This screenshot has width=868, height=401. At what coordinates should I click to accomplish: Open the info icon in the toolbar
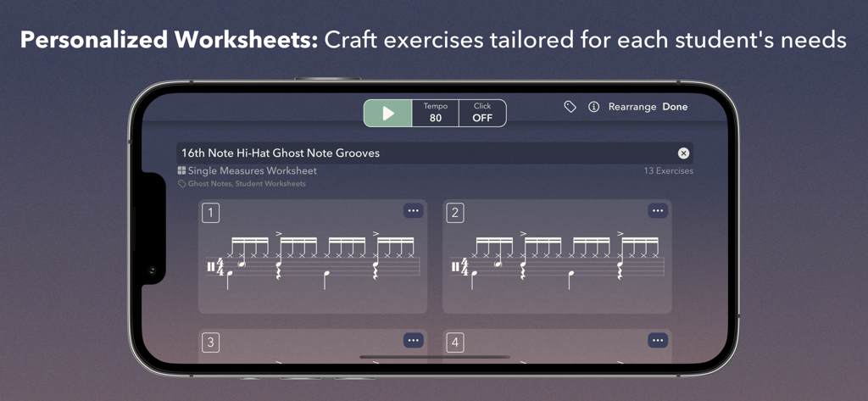coord(593,107)
